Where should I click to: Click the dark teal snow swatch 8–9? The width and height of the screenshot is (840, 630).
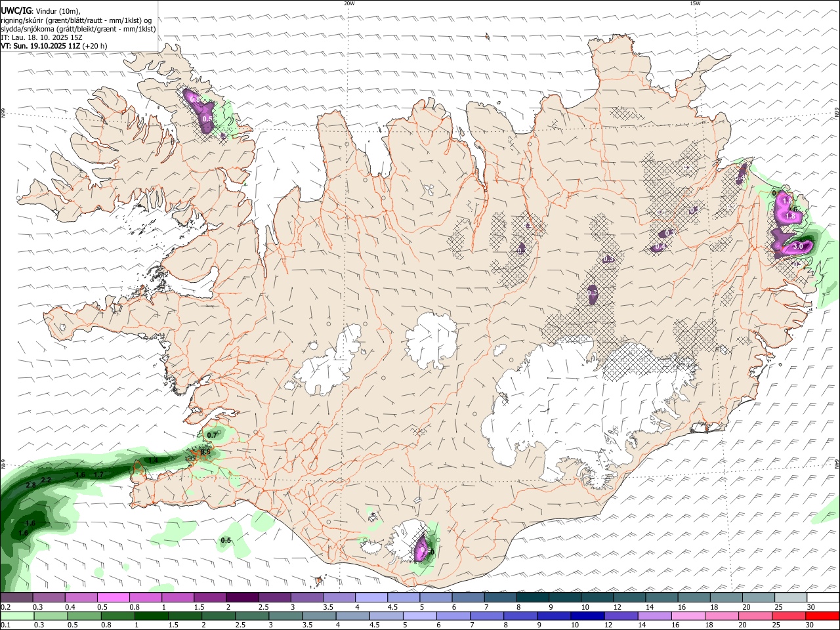[x=532, y=597]
